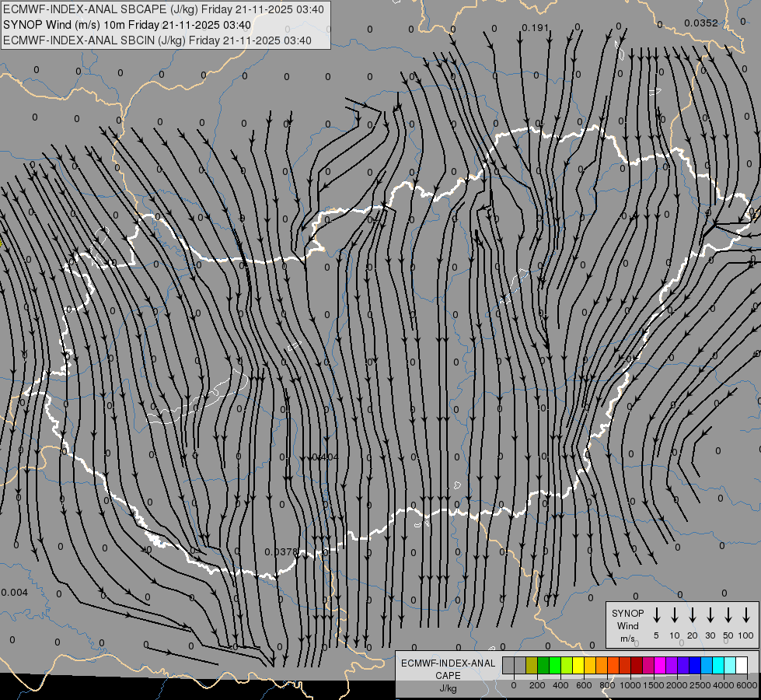The image size is (761, 700).
Task: Pick the cyan swatch left of 4000
Action: point(717,665)
